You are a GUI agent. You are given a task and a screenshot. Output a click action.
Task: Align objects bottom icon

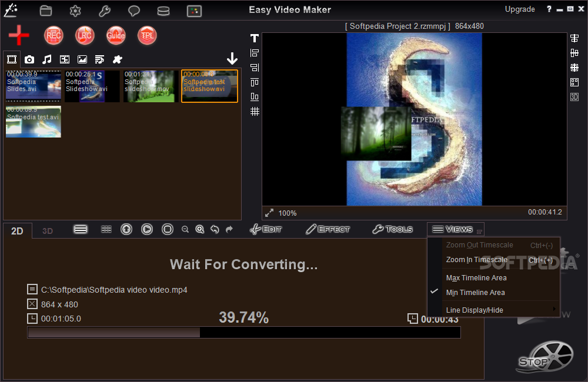pyautogui.click(x=255, y=97)
